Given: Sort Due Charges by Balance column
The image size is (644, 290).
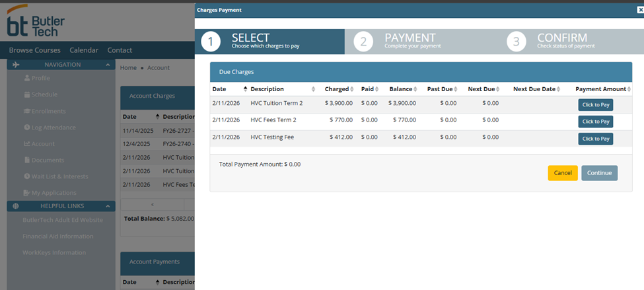Looking at the screenshot, I should [417, 89].
